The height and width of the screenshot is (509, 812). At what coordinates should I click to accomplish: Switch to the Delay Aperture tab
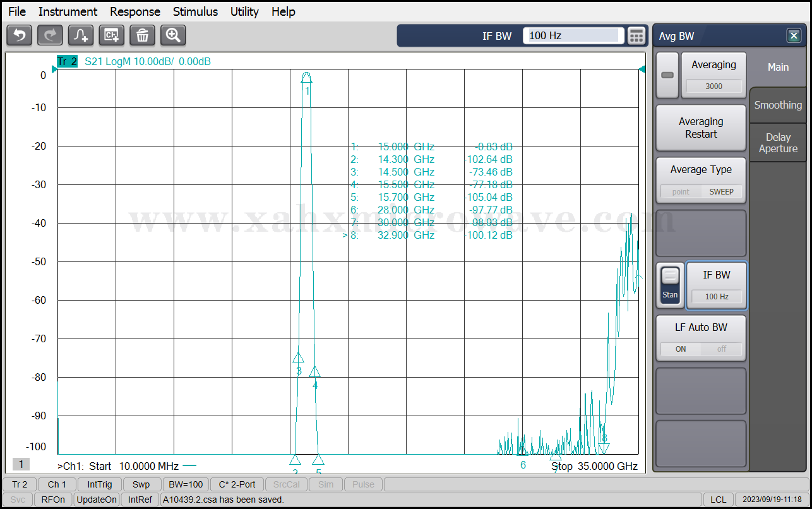pos(778,143)
